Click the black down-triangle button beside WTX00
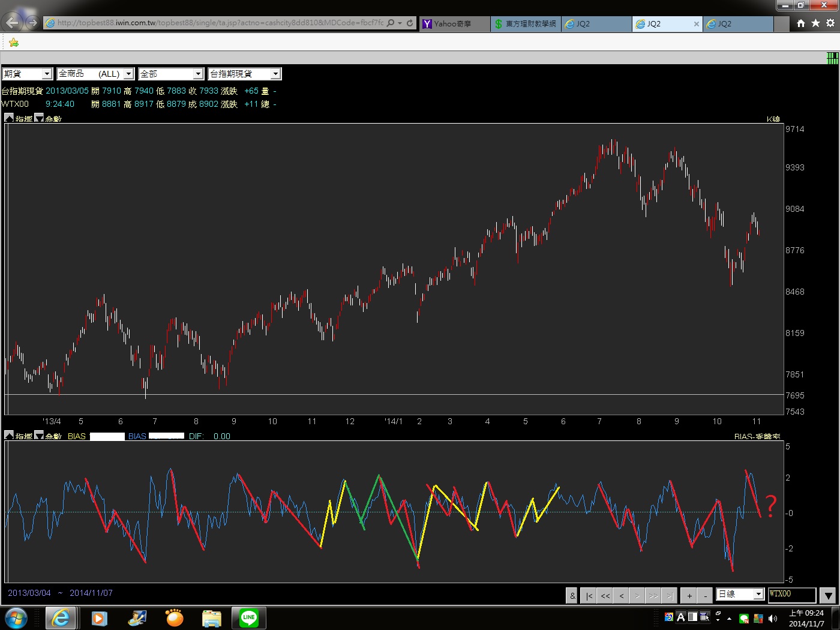840x630 pixels. pos(828,595)
